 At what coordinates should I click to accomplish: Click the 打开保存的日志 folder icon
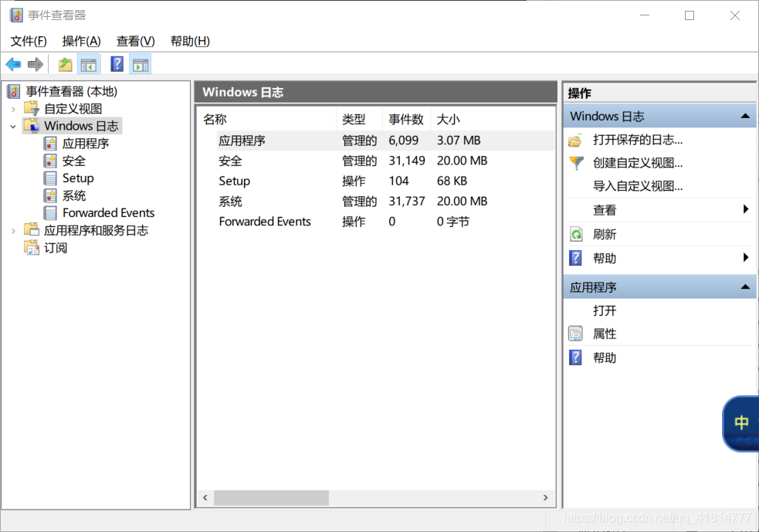click(x=575, y=141)
